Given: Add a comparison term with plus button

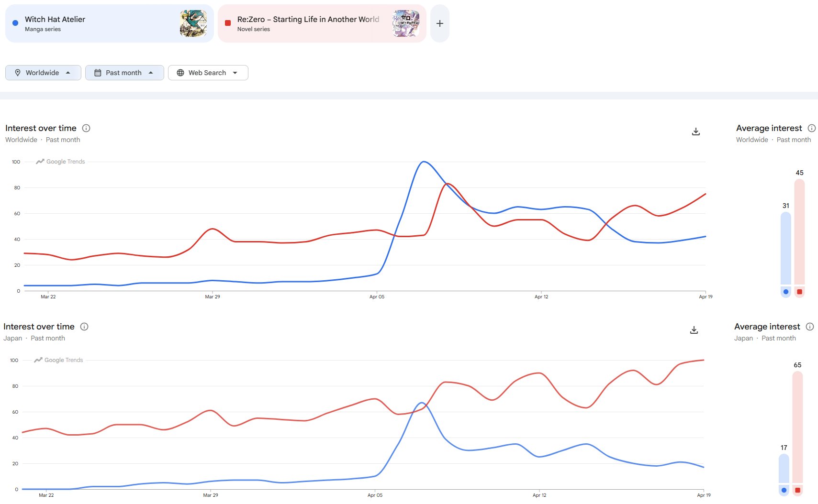Looking at the screenshot, I should tap(440, 23).
